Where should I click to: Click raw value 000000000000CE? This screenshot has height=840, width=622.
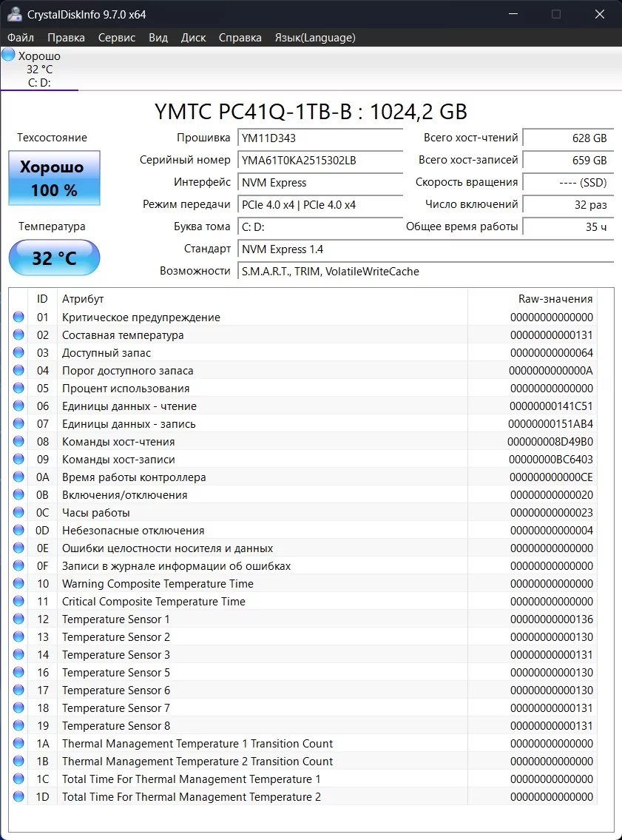[551, 477]
